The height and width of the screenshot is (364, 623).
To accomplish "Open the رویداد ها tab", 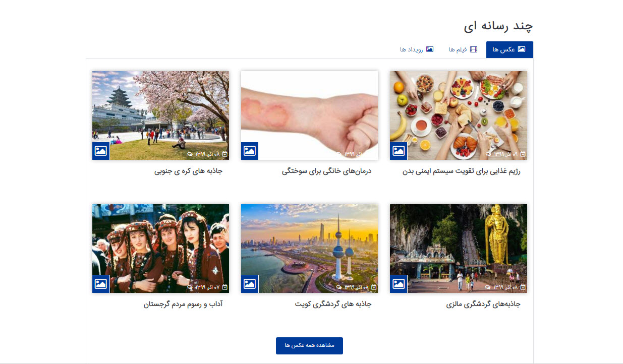I will 417,49.
